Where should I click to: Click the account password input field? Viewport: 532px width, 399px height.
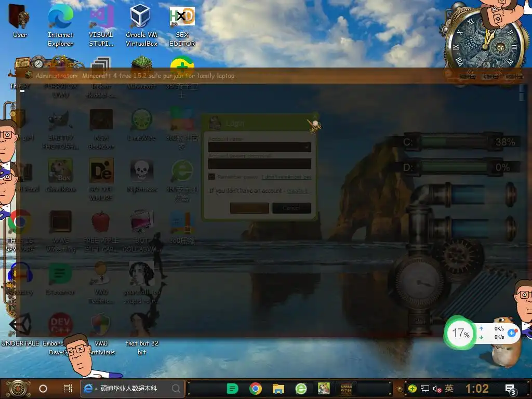(260, 164)
